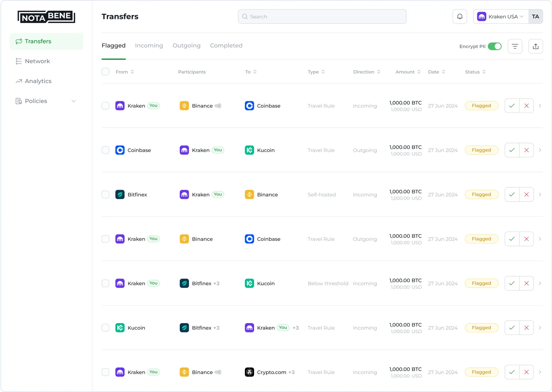This screenshot has height=392, width=552.
Task: Click Flagged status badge on Below threshold row
Action: coord(482,283)
